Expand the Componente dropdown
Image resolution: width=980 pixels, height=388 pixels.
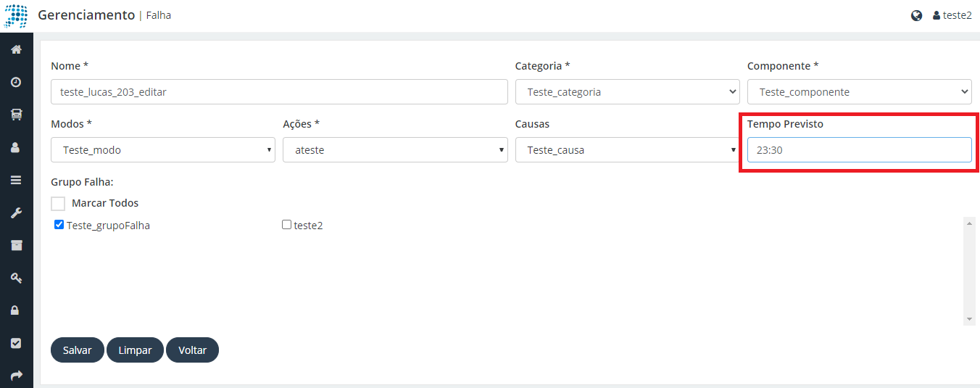tap(860, 92)
